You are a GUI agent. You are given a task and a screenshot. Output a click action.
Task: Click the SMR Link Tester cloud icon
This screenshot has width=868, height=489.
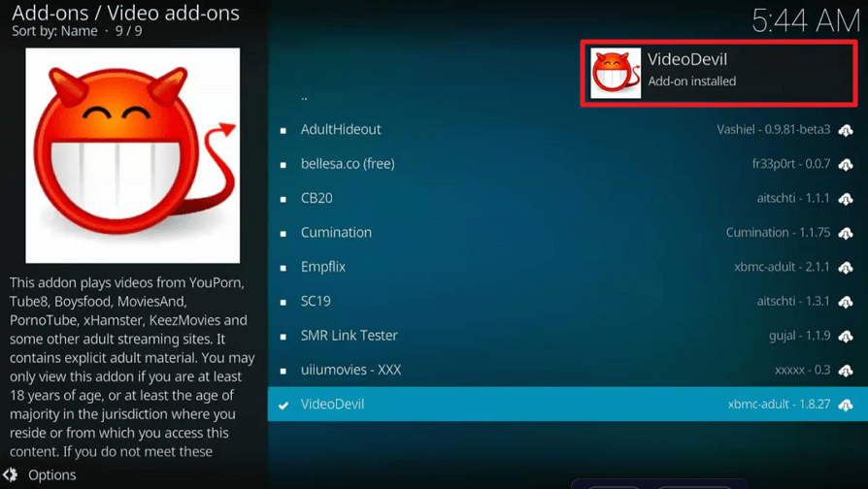(x=846, y=337)
